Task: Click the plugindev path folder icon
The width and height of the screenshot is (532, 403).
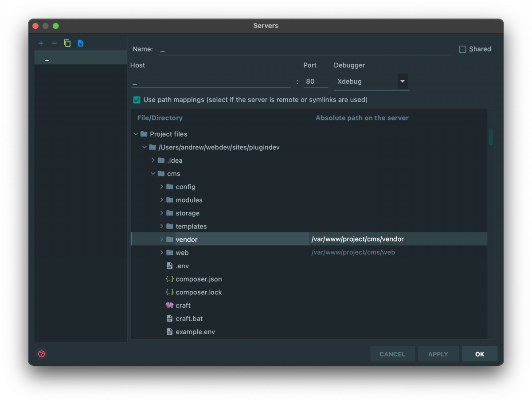Action: 152,147
